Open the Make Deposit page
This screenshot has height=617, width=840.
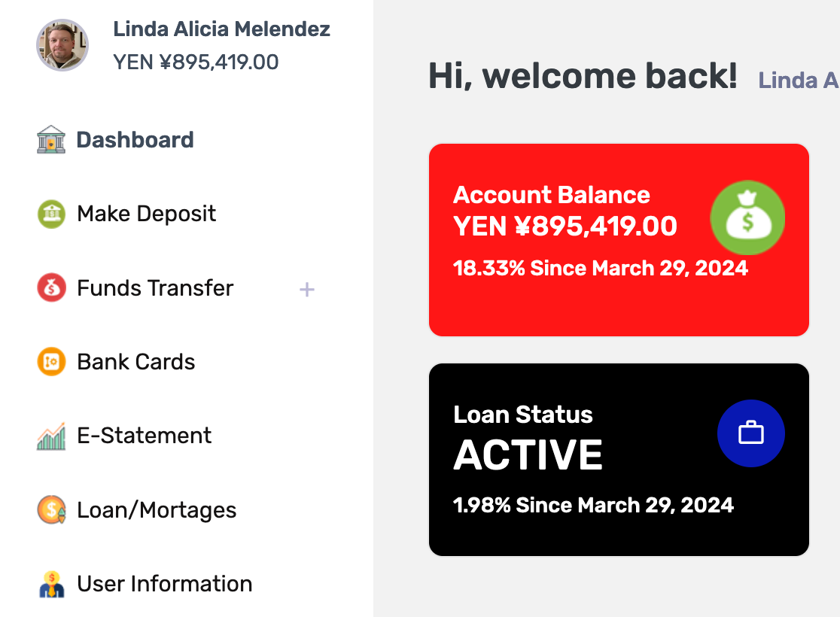point(146,214)
